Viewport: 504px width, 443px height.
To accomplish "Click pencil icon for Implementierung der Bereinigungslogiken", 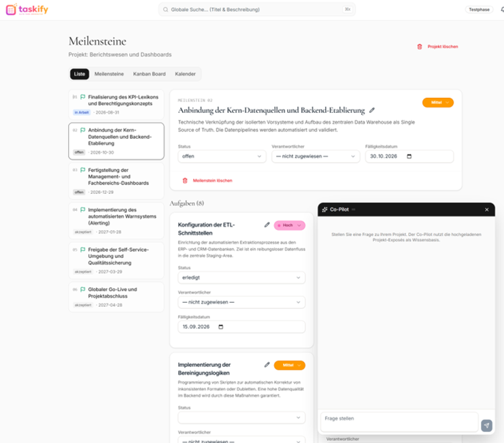I will pyautogui.click(x=267, y=365).
